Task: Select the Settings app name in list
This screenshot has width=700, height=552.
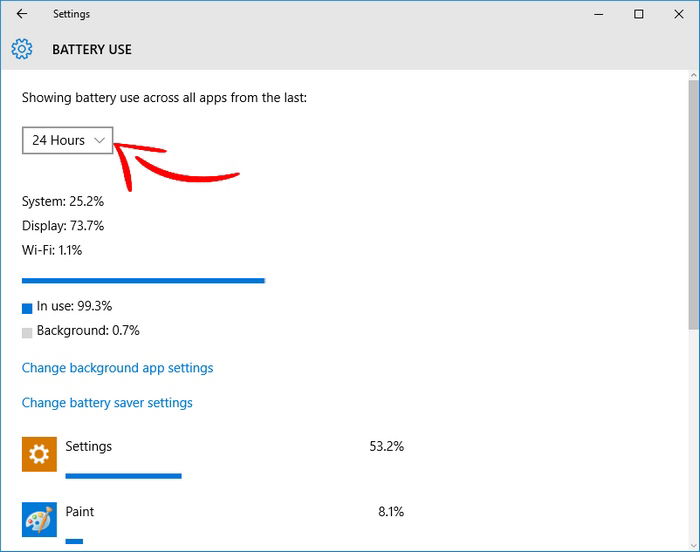Action: coord(88,446)
